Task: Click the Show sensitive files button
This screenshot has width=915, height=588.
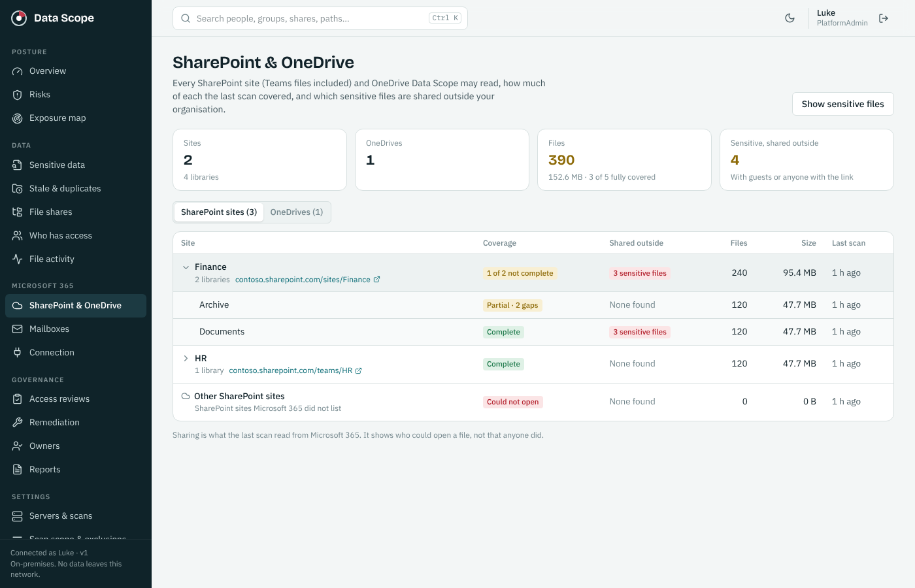Action: [x=843, y=104]
